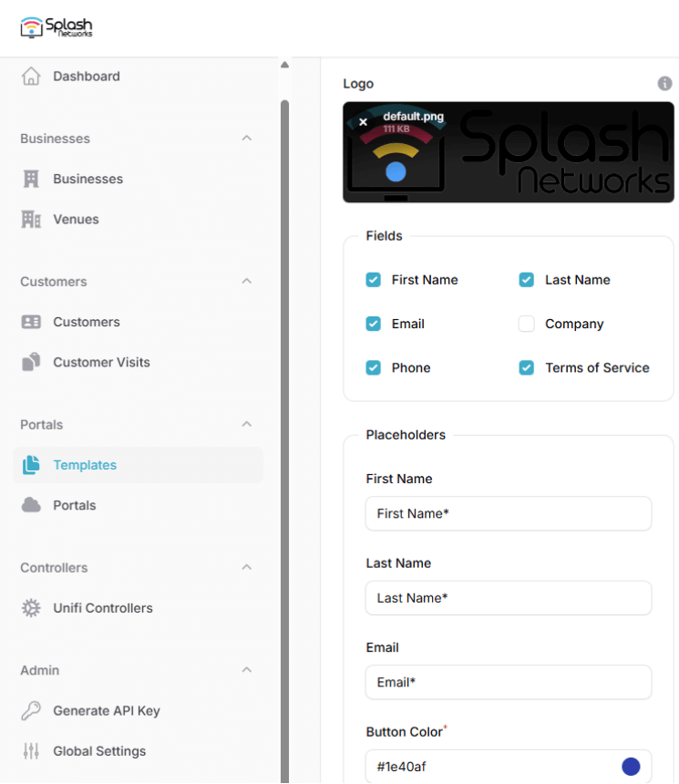Click the blue Button Color swatch

pos(631,767)
